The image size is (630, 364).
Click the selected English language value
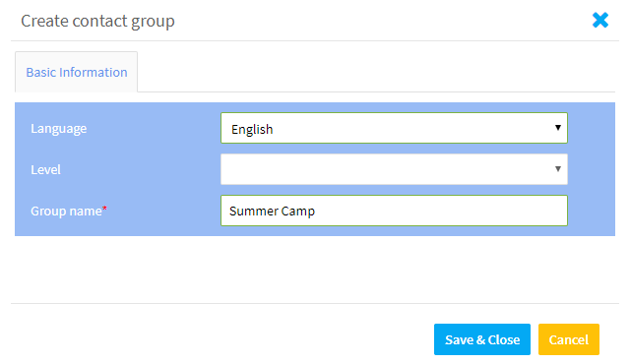click(252, 129)
